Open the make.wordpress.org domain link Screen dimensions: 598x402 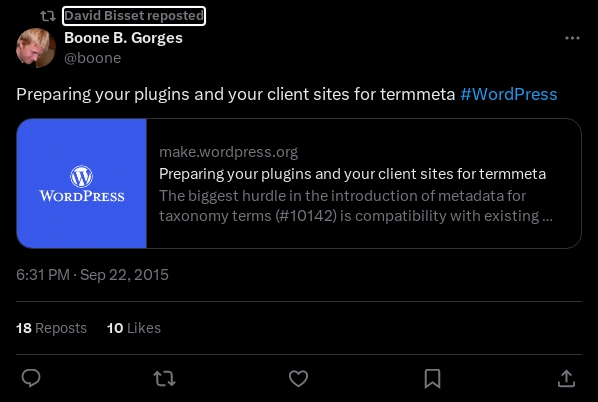pyautogui.click(x=228, y=152)
